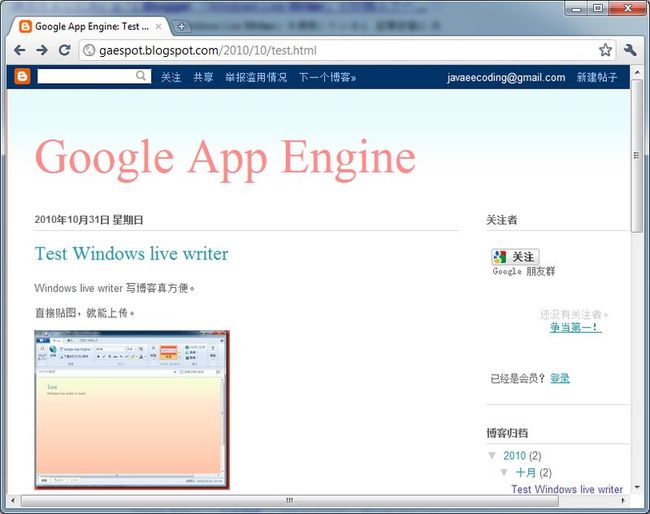Click 共享 in the navbar

click(203, 78)
